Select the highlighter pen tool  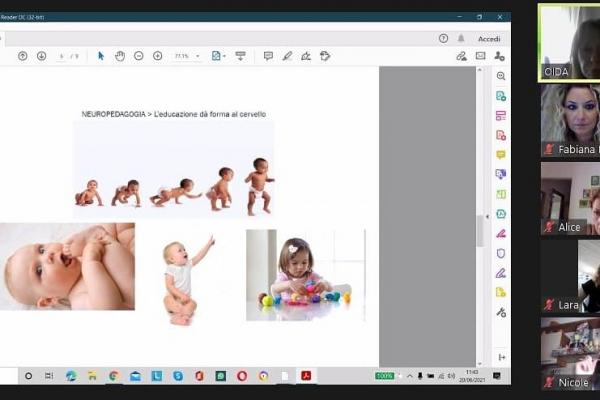(x=287, y=56)
